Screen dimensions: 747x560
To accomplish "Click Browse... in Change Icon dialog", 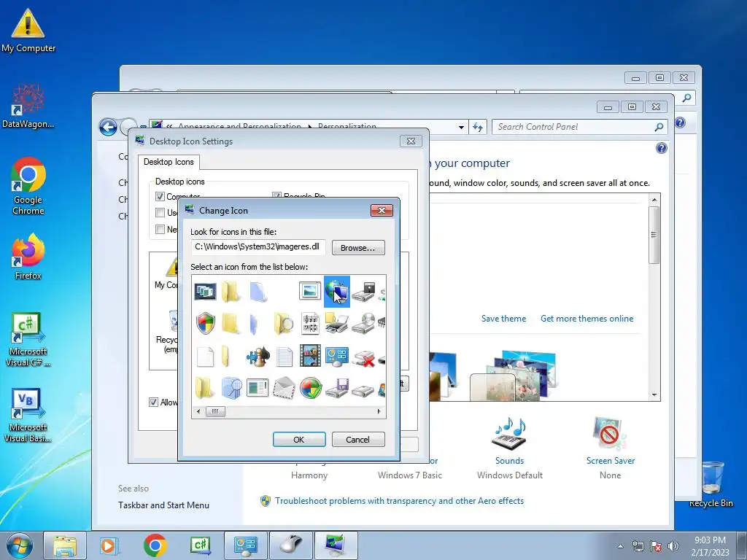I will [x=358, y=248].
